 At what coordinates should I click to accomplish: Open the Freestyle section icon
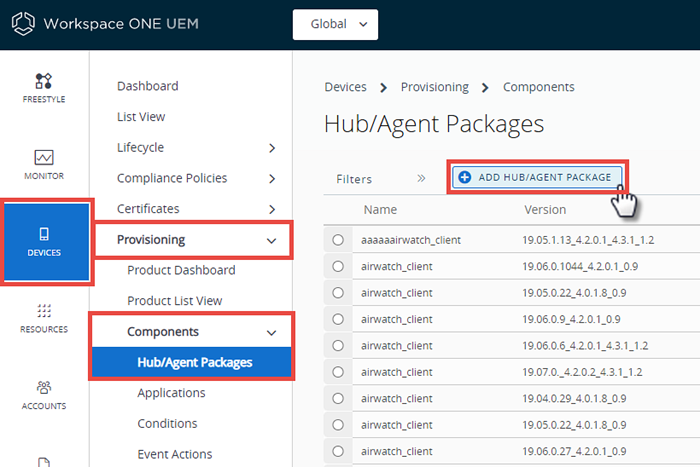[x=44, y=81]
